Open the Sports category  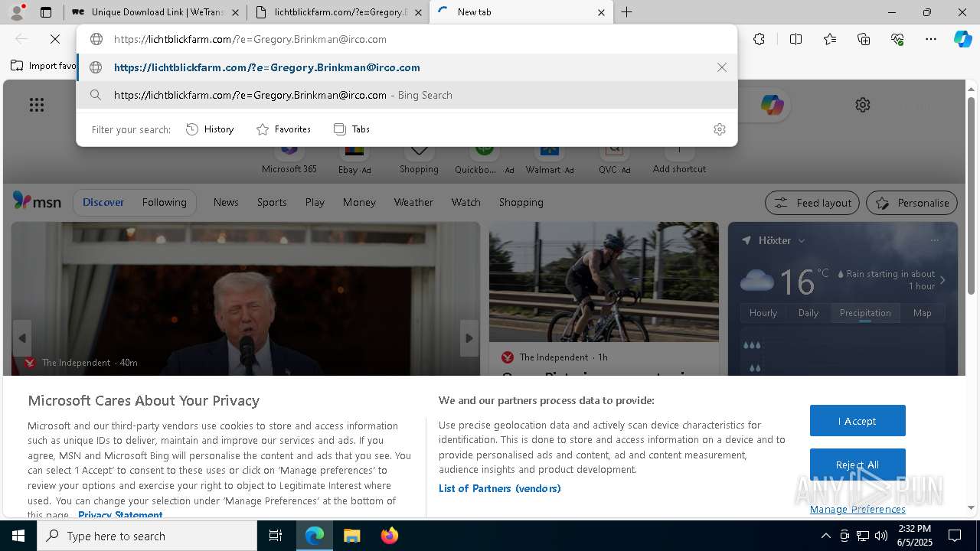(272, 202)
